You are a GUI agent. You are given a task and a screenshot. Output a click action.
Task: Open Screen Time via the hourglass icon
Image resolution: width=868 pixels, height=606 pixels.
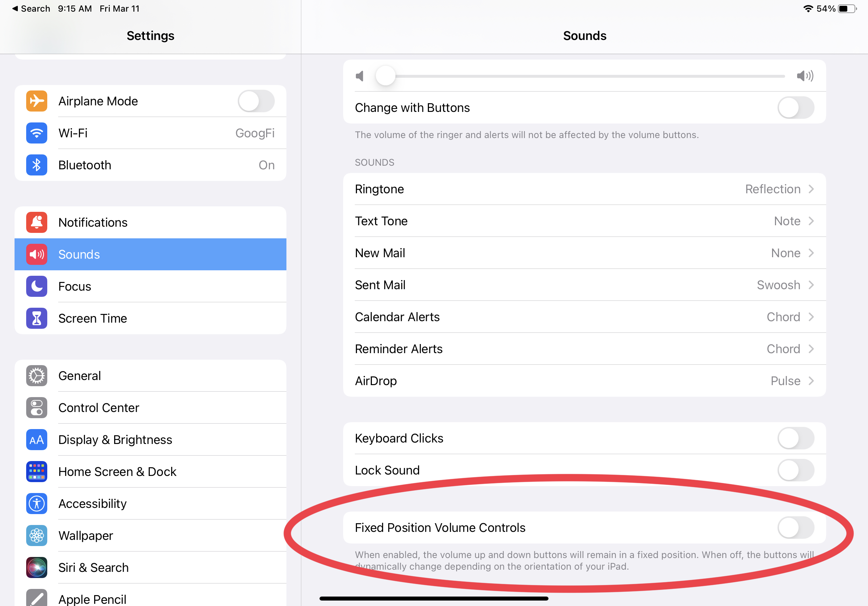pyautogui.click(x=37, y=318)
